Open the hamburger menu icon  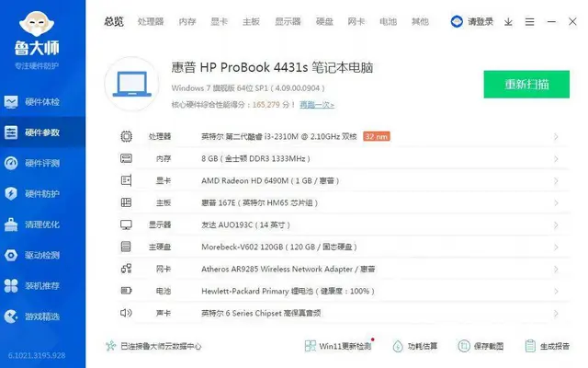click(529, 22)
